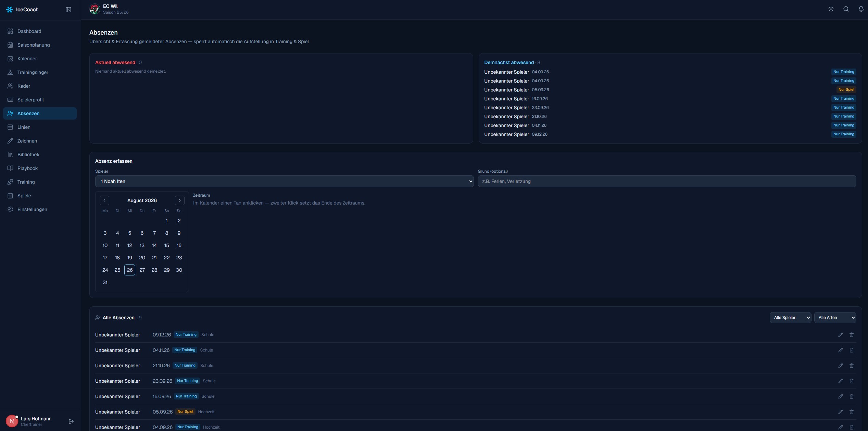Navigate to Kader in the sidebar

coord(40,86)
